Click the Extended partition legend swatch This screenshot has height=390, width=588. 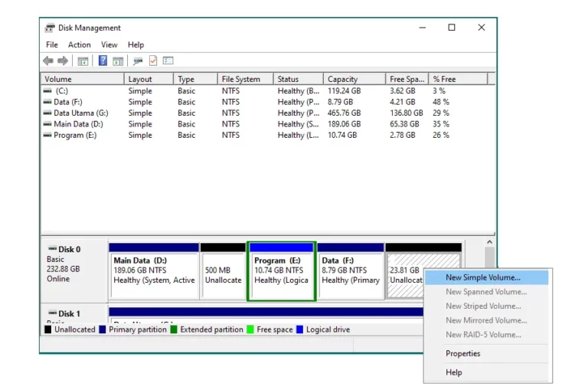(x=174, y=329)
